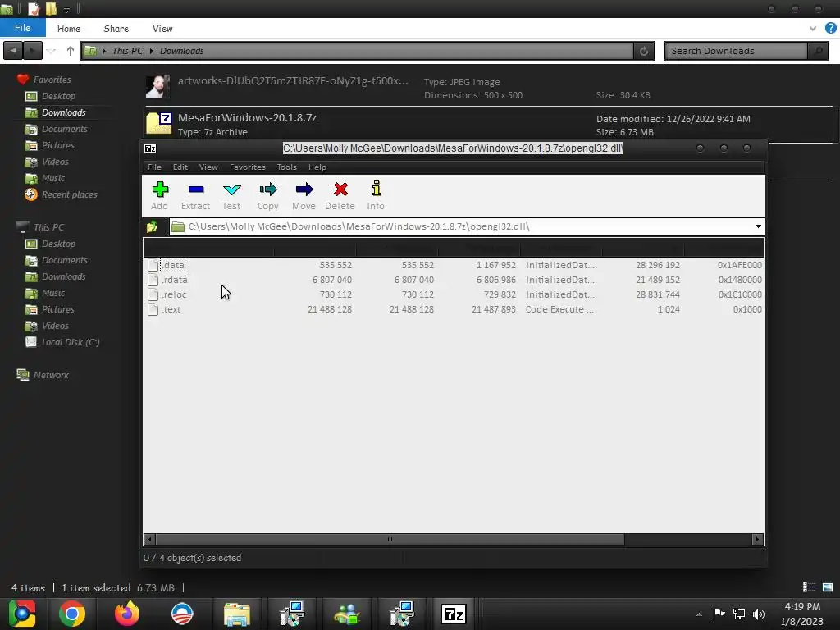Click the Test toolbar icon
This screenshot has width=840, height=630.
tap(231, 196)
